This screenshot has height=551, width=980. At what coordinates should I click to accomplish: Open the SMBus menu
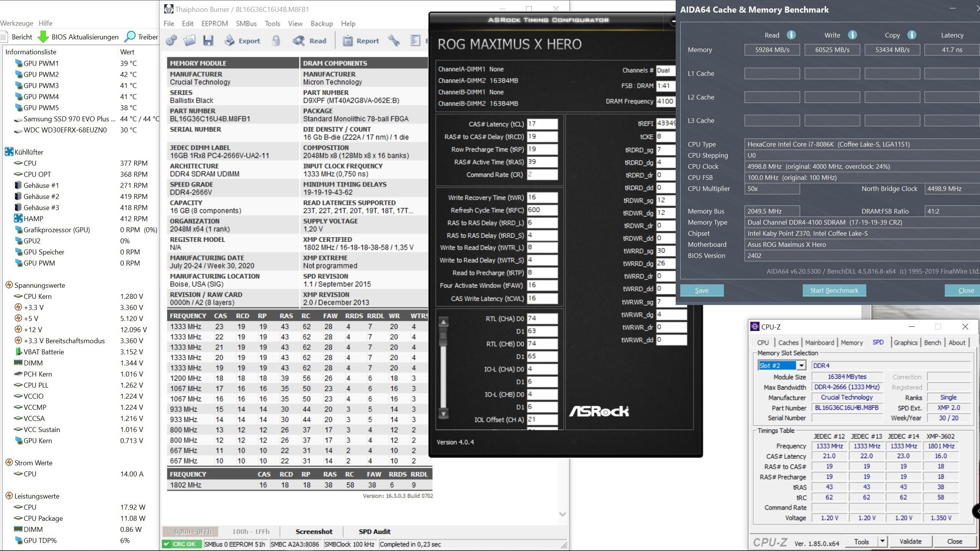(246, 23)
